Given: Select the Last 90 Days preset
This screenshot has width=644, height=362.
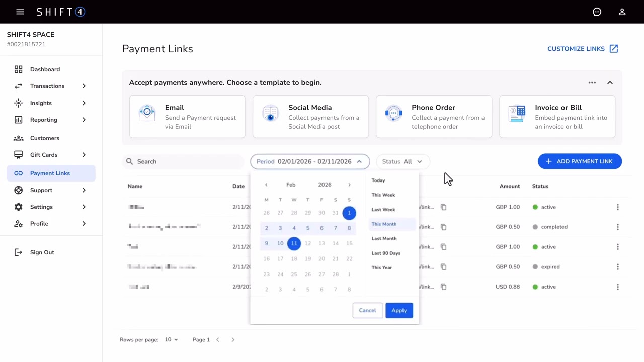Looking at the screenshot, I should pos(386,253).
